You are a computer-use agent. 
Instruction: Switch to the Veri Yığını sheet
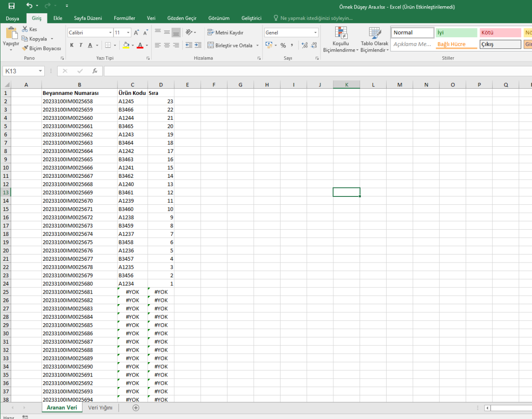pyautogui.click(x=100, y=407)
